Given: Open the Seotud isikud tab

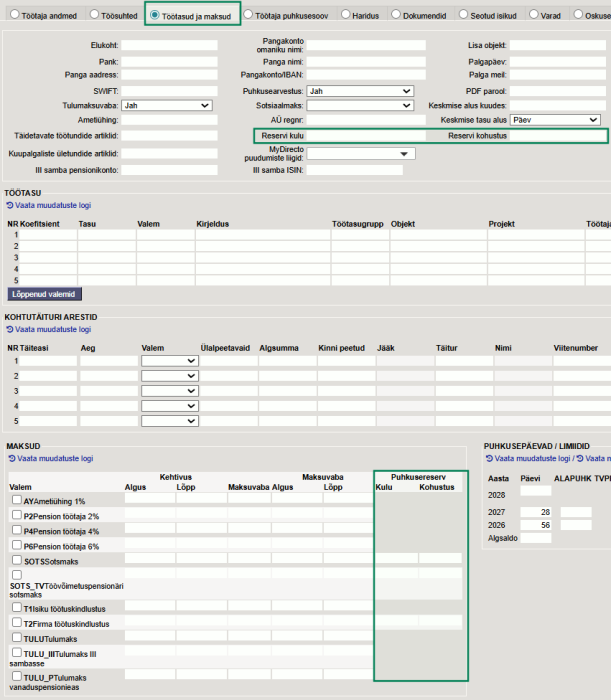Looking at the screenshot, I should click(464, 14).
